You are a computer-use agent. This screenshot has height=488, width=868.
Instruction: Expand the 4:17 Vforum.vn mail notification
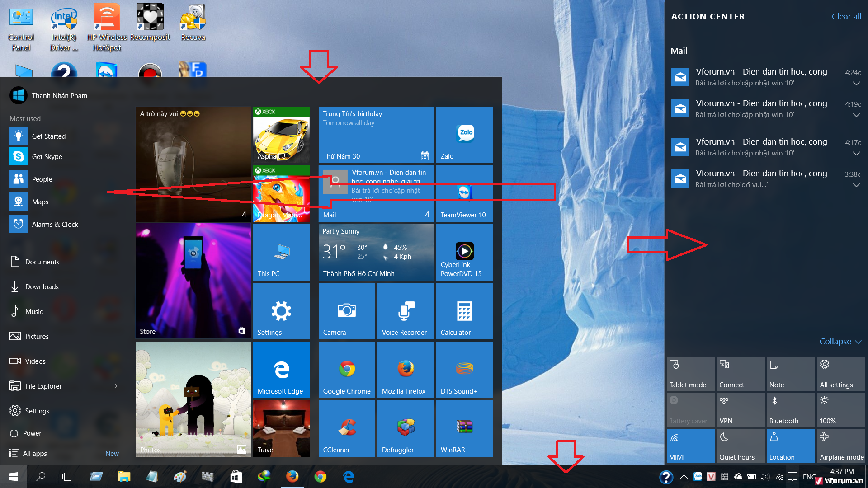856,154
